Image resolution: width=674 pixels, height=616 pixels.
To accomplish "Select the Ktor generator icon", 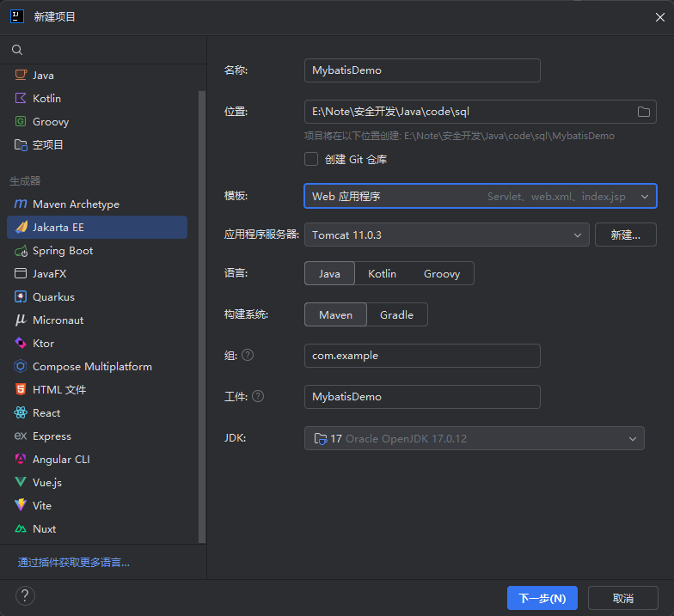I will pyautogui.click(x=21, y=344).
